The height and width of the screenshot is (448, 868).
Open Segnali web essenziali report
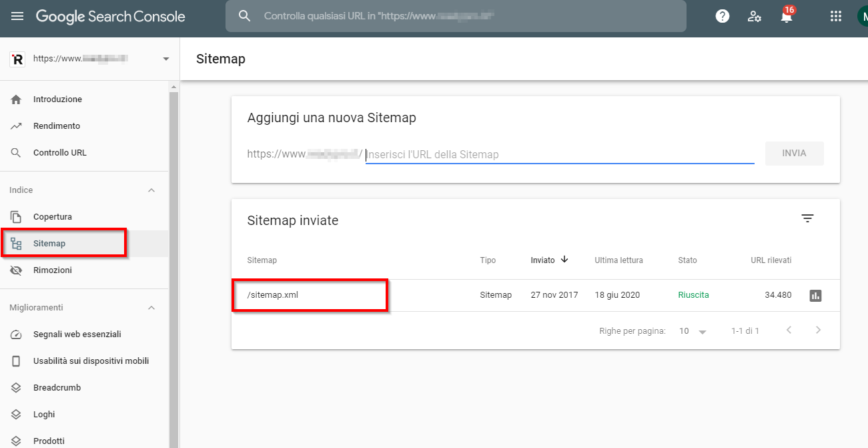point(77,334)
